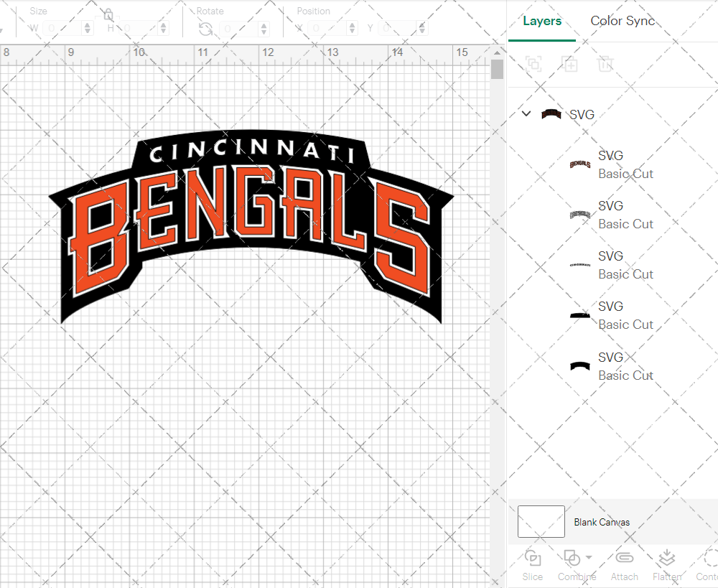Click the Attach tool
The width and height of the screenshot is (718, 588).
coord(624,566)
